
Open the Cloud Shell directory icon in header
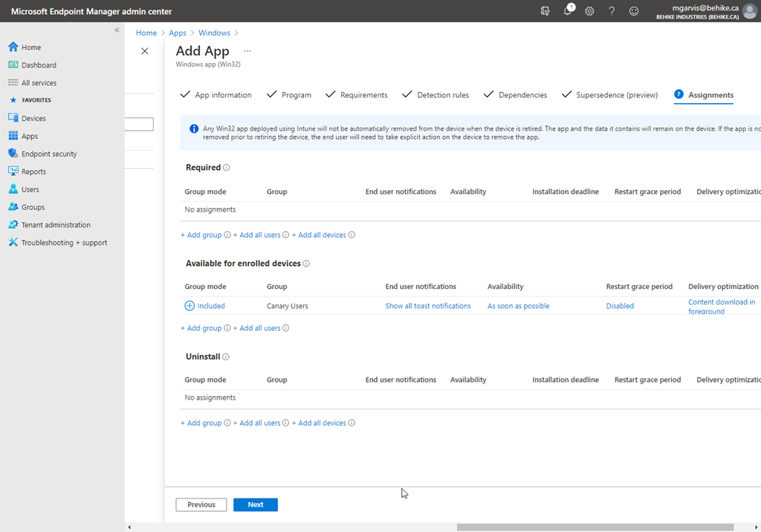point(545,11)
